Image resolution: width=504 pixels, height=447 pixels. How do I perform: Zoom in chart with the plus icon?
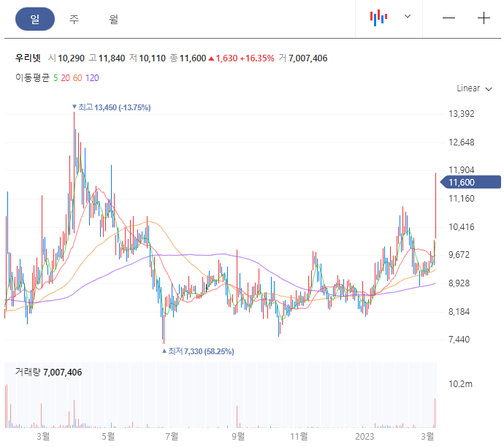point(484,18)
